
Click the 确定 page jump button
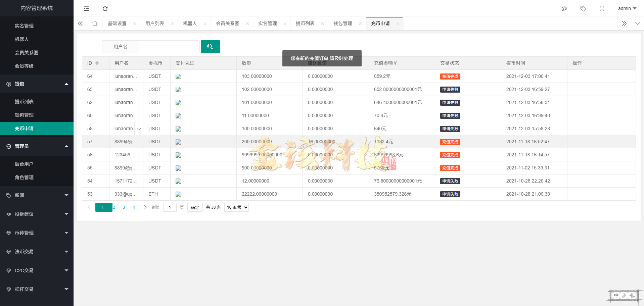[195, 207]
